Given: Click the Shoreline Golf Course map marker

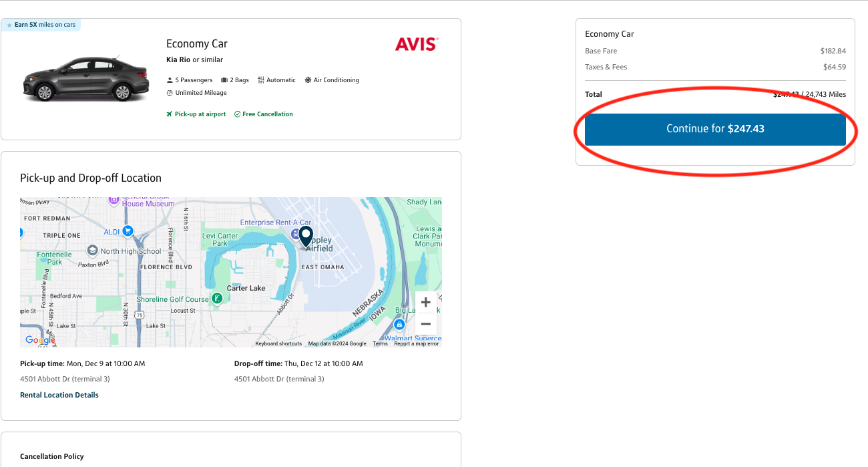Looking at the screenshot, I should (x=216, y=299).
